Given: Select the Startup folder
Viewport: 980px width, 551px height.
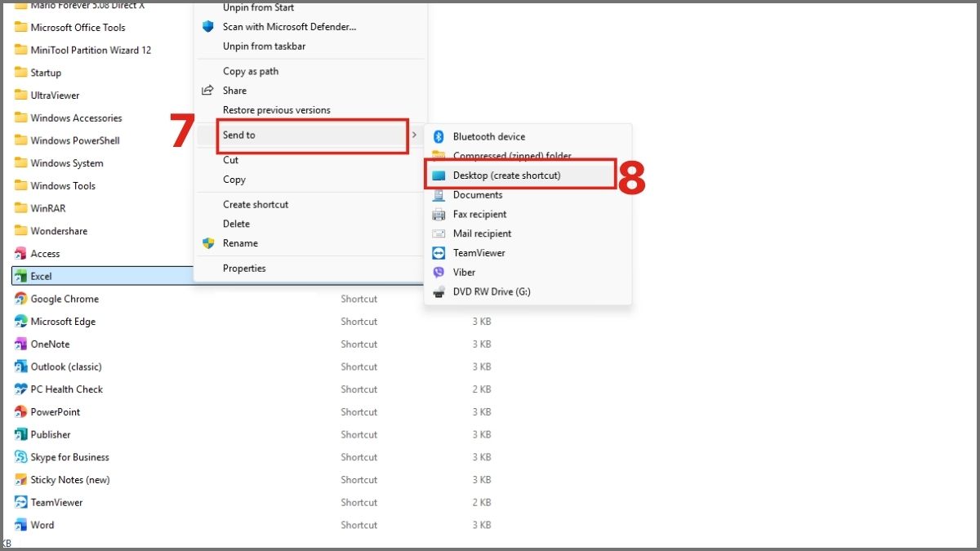Looking at the screenshot, I should pos(38,73).
